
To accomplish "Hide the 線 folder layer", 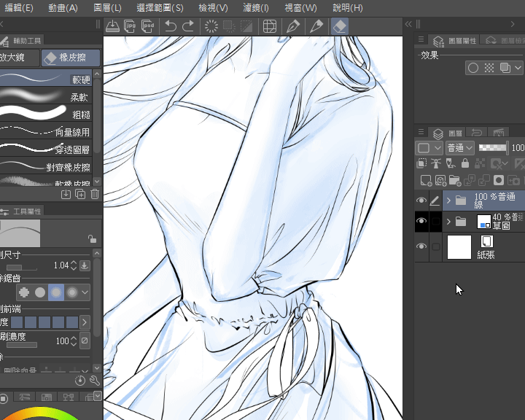I will tap(421, 201).
